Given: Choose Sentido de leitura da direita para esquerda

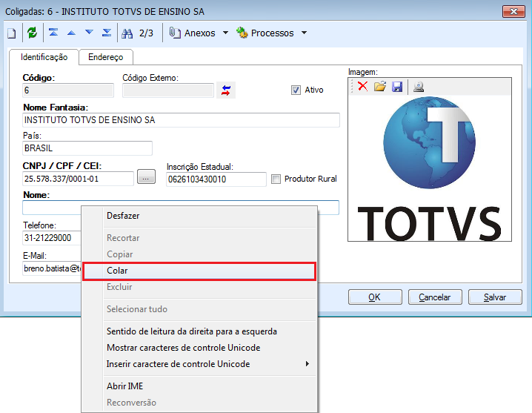Looking at the screenshot, I should click(x=199, y=331).
